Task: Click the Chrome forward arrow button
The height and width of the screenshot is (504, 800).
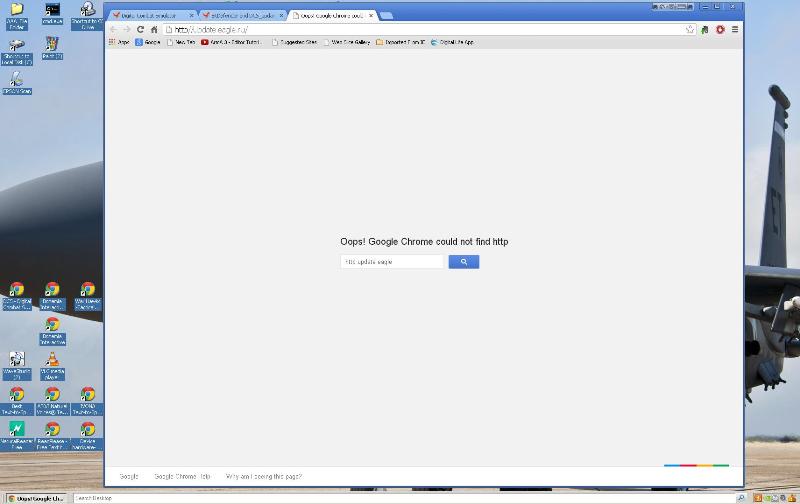Action: tap(127, 30)
